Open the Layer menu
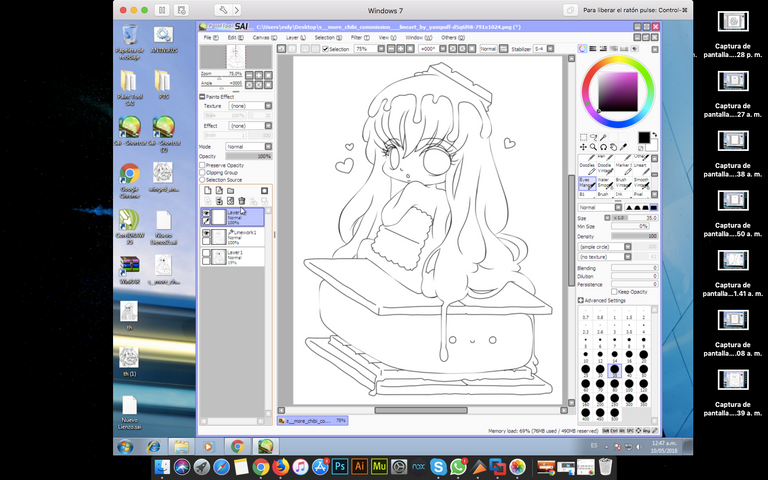768x480 pixels. 296,38
